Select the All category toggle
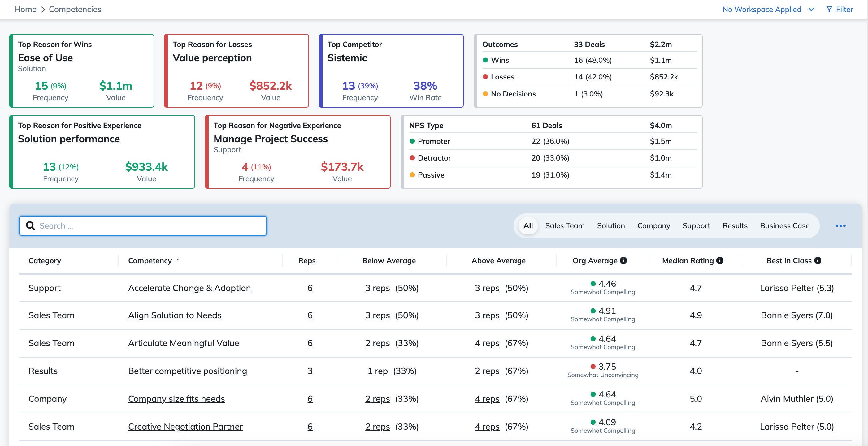 coord(528,225)
